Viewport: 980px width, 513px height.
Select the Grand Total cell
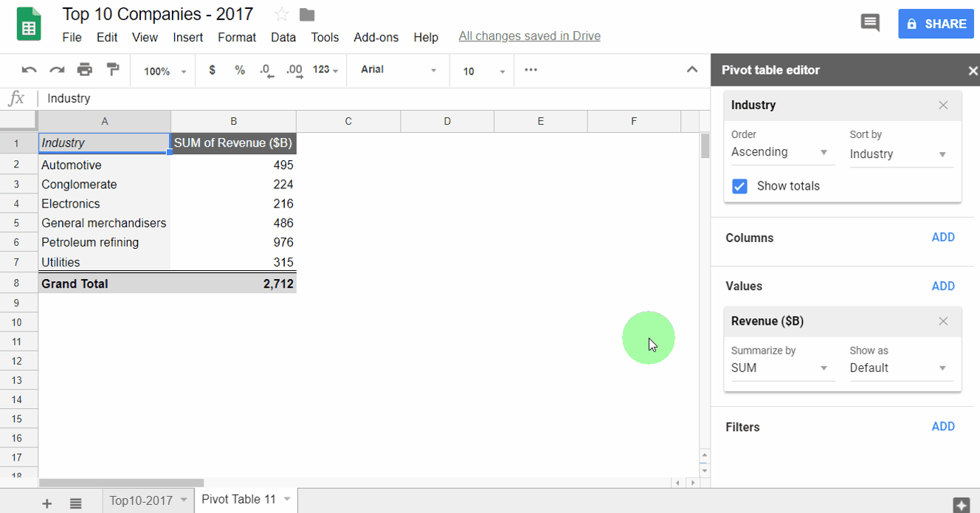pos(104,283)
